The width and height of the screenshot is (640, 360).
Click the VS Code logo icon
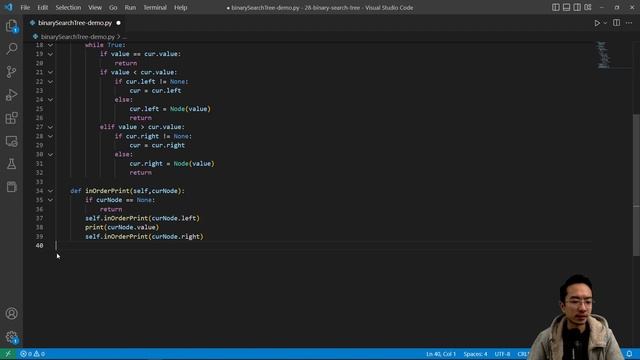tap(9, 7)
